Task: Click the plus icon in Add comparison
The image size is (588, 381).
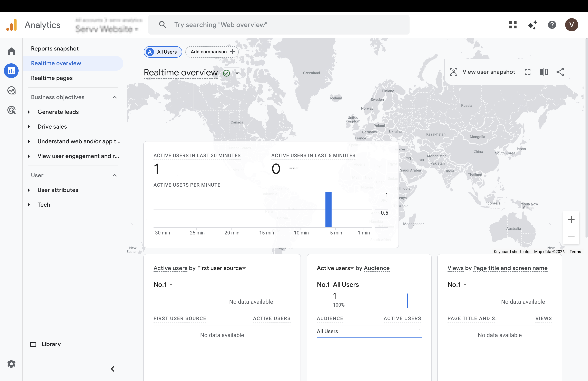Action: tap(233, 52)
